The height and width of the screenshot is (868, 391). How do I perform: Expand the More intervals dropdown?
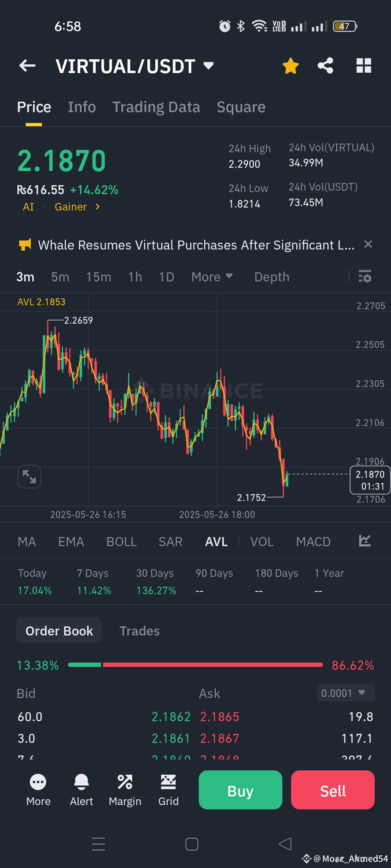click(212, 277)
